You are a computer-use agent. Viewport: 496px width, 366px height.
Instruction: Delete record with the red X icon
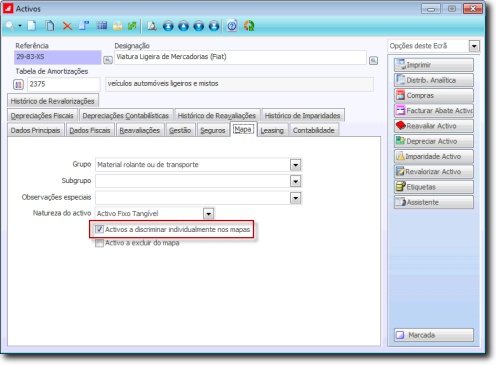coord(67,26)
